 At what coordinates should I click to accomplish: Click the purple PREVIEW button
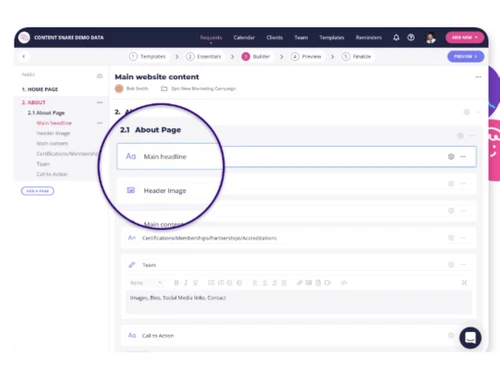[465, 57]
